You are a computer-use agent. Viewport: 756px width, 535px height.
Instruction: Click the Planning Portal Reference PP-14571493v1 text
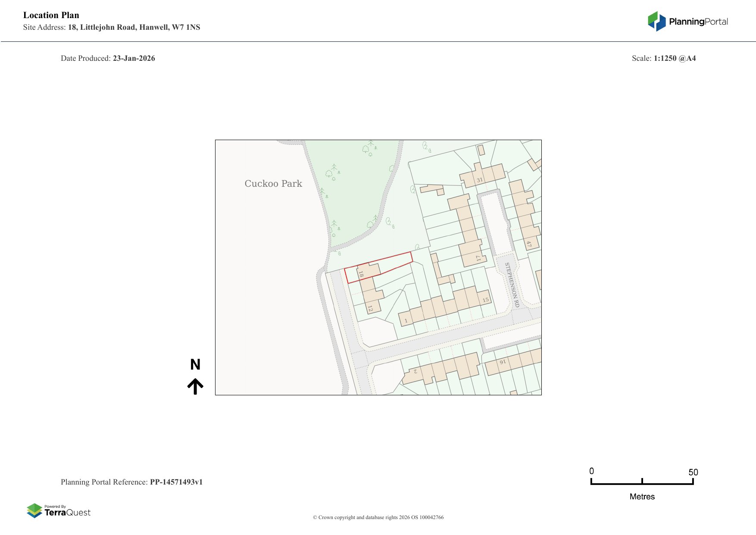point(131,482)
